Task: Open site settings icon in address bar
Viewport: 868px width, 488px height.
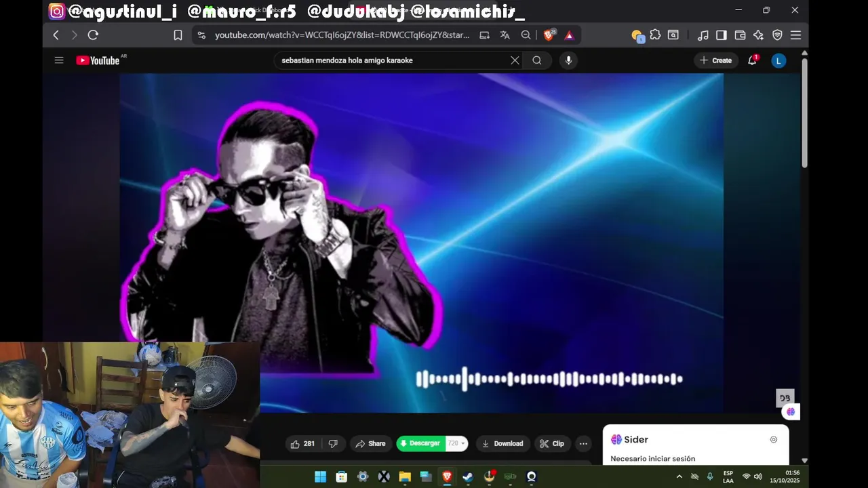Action: (x=201, y=35)
